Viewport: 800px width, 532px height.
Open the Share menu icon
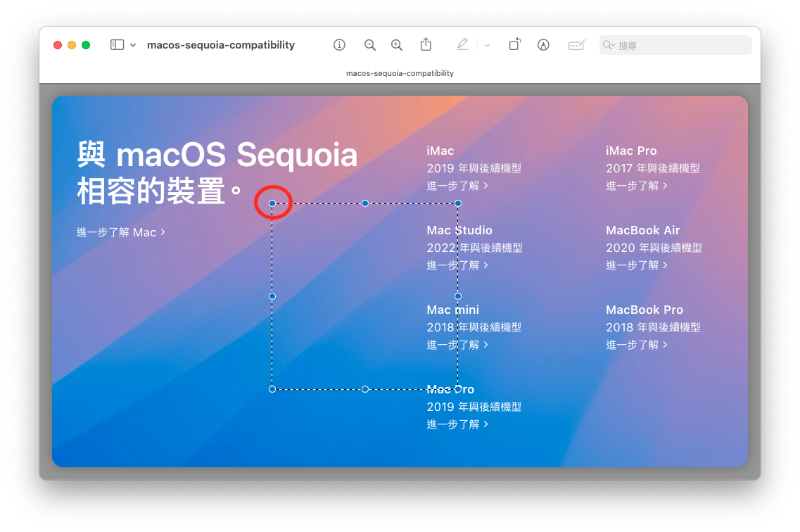point(426,44)
